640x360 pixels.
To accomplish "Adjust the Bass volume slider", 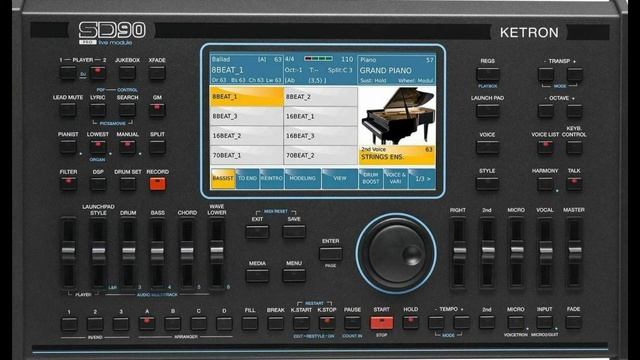I will tap(158, 251).
